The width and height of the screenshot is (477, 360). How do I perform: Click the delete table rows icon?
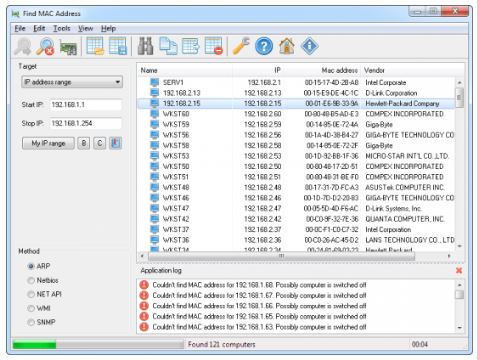tap(214, 46)
